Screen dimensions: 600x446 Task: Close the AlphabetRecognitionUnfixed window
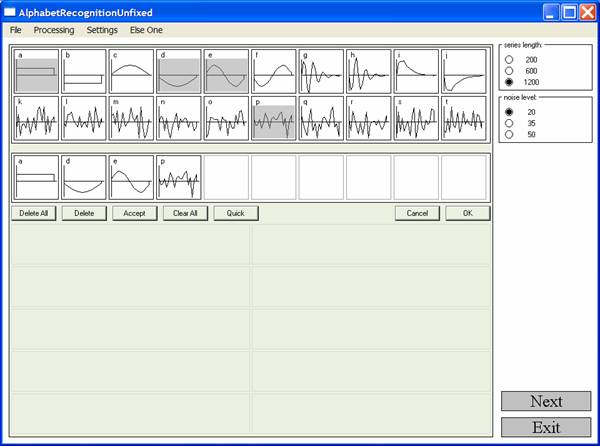[587, 12]
